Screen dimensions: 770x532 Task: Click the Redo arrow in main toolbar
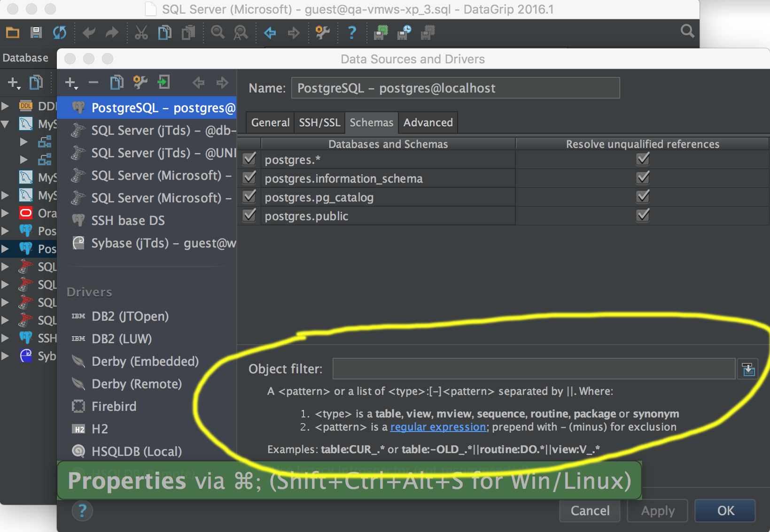click(112, 32)
